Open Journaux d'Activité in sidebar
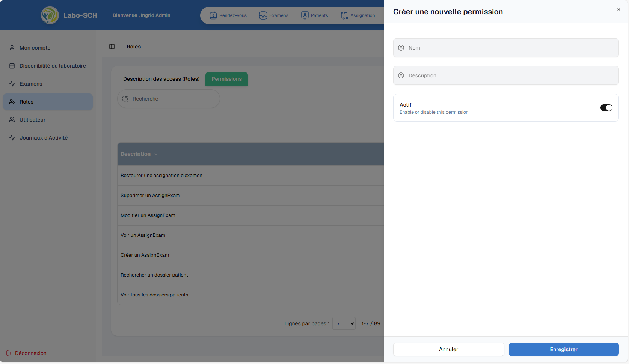Image resolution: width=629 pixels, height=364 pixels. (x=44, y=138)
